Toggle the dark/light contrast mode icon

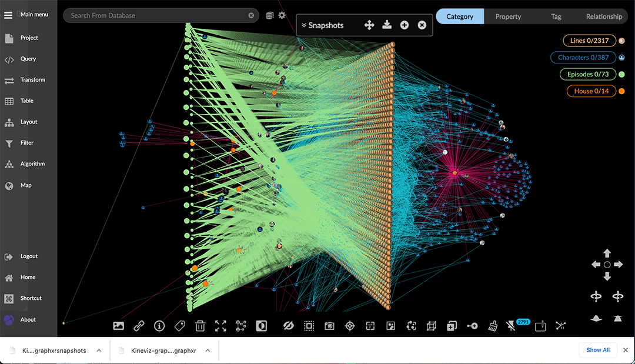click(261, 326)
